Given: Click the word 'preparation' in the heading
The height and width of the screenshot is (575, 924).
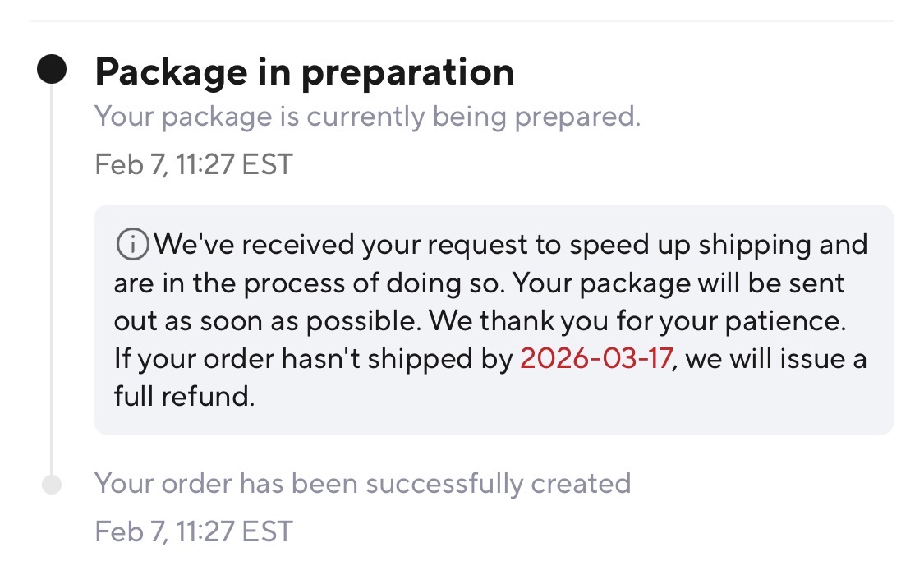Looking at the screenshot, I should click(x=407, y=72).
